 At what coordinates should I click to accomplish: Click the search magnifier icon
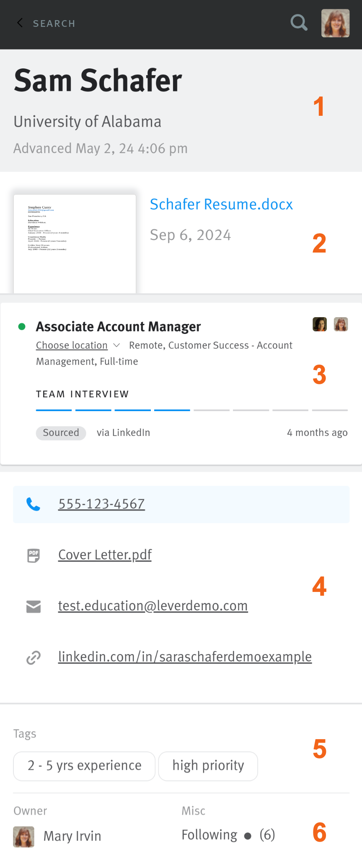pos(299,23)
